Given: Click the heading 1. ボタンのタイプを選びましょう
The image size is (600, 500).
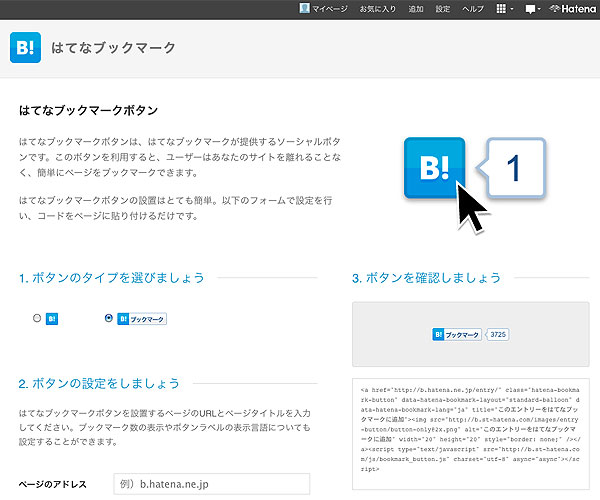Looking at the screenshot, I should click(111, 278).
